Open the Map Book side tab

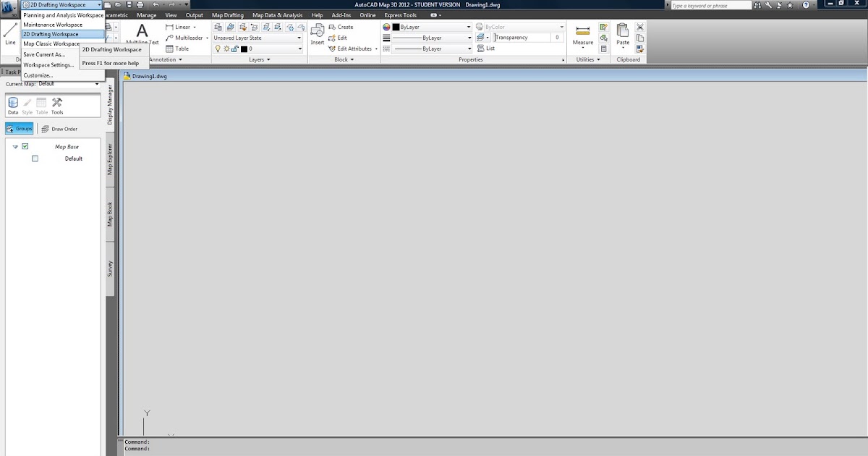(x=110, y=214)
